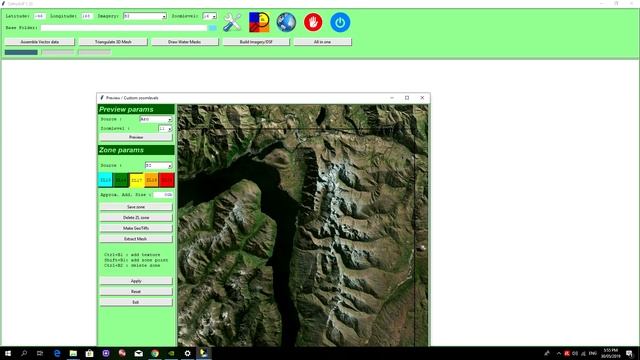Select the orange ZL18 zoom level swatch
The height and width of the screenshot is (360, 640).
tap(151, 180)
